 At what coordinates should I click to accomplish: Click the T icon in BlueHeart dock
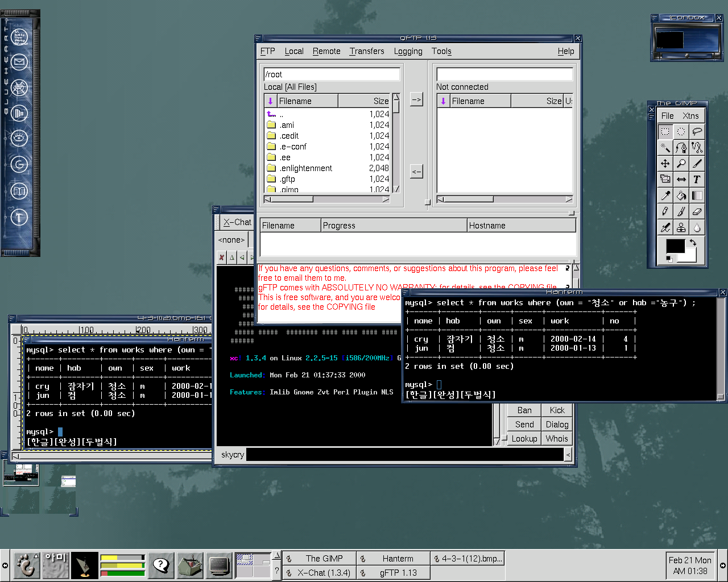[19, 217]
